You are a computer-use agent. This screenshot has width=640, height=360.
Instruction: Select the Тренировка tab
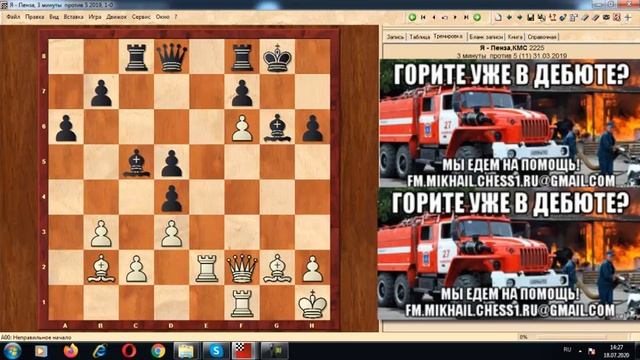tap(448, 36)
